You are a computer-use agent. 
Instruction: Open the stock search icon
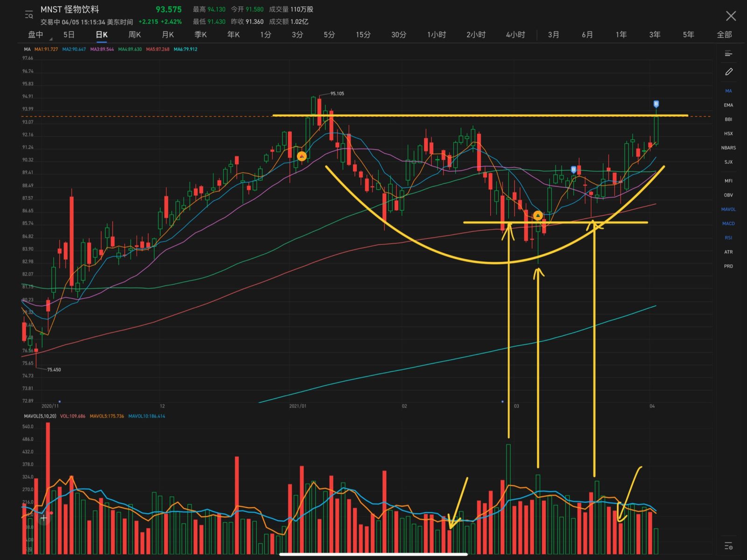point(29,15)
